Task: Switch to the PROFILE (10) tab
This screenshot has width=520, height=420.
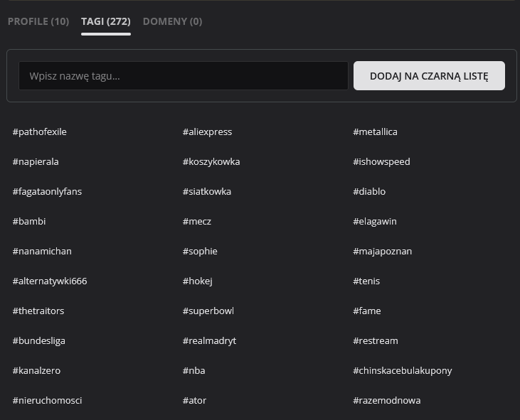Action: pos(38,21)
